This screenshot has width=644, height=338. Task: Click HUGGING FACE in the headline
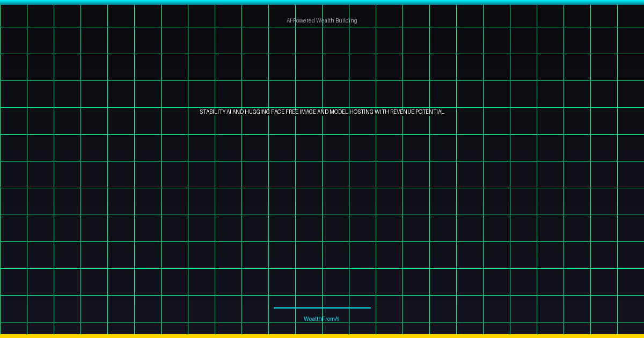click(x=265, y=112)
